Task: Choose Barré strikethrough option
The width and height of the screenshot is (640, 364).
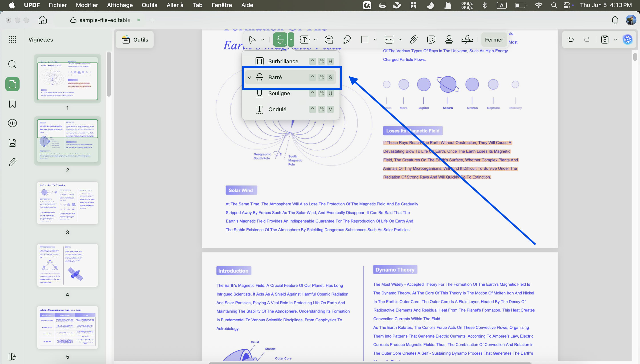Action: pyautogui.click(x=291, y=77)
